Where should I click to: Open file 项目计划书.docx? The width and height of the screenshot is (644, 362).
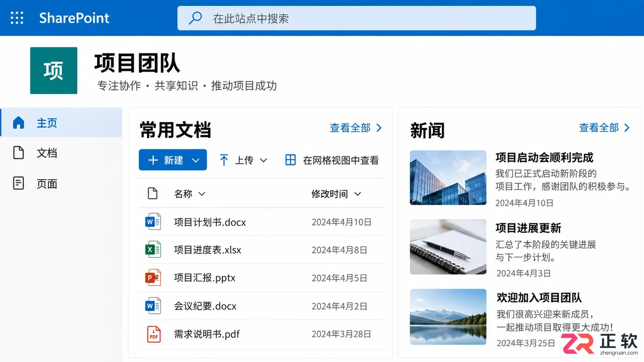point(210,222)
